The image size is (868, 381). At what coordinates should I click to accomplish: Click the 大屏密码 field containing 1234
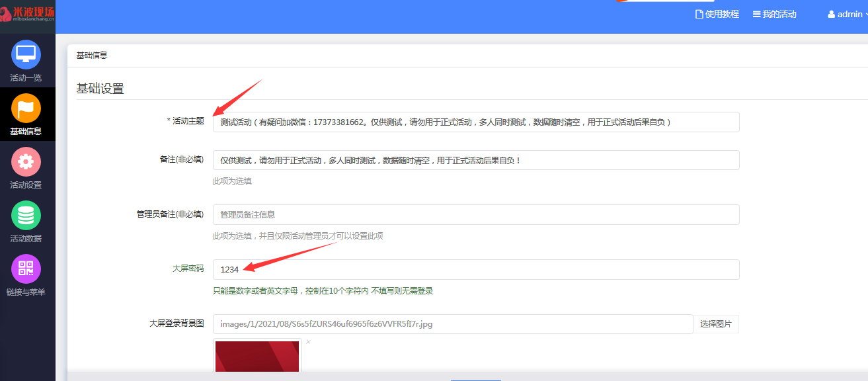[x=475, y=270]
